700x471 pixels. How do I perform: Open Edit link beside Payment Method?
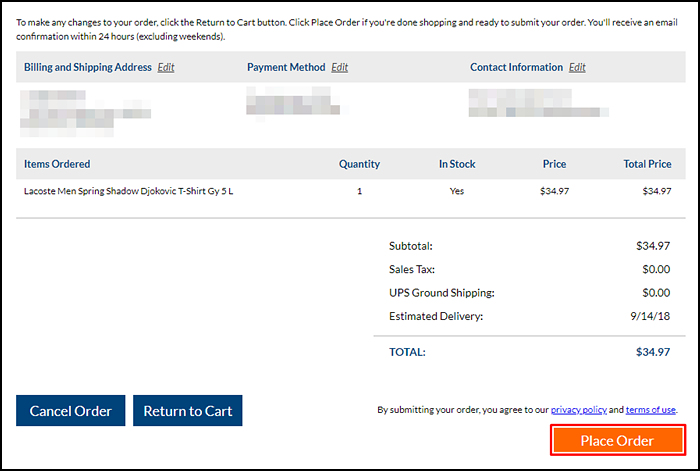(x=339, y=67)
